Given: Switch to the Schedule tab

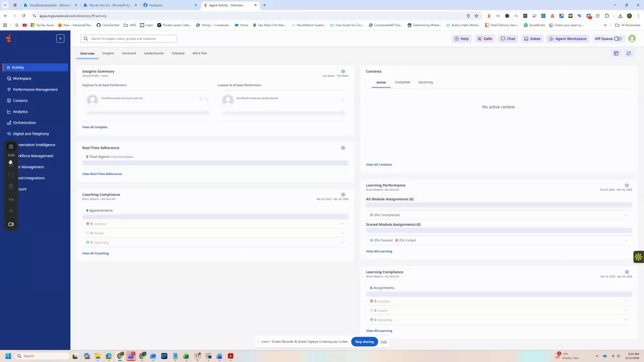Looking at the screenshot, I should coord(178,53).
